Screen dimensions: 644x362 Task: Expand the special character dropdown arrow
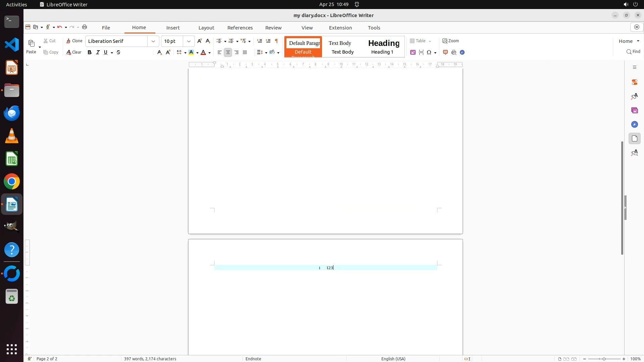[x=435, y=53]
